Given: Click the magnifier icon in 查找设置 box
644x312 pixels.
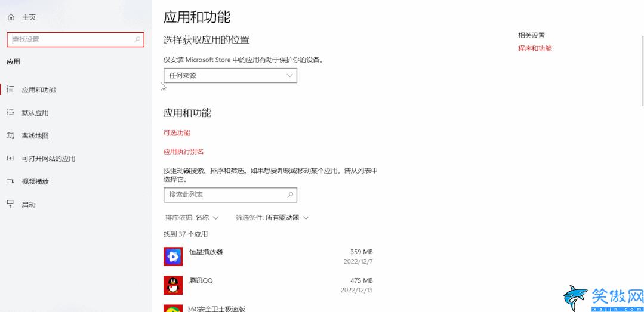Looking at the screenshot, I should pyautogui.click(x=138, y=39).
